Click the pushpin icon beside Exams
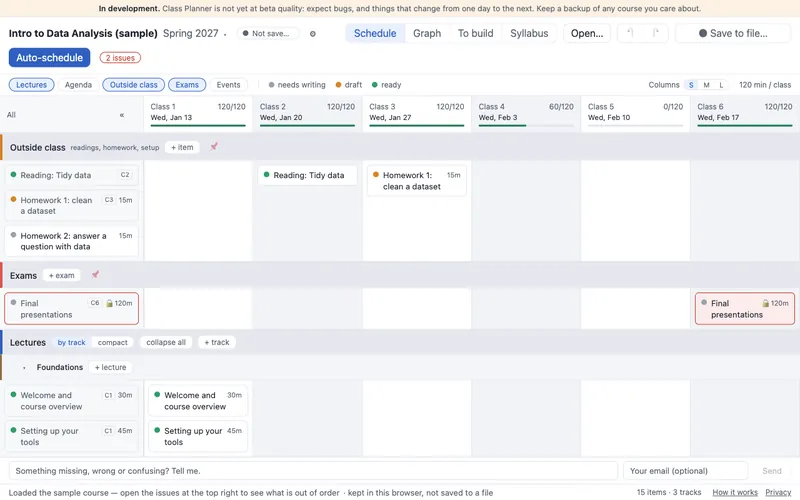The width and height of the screenshot is (800, 500). (95, 275)
